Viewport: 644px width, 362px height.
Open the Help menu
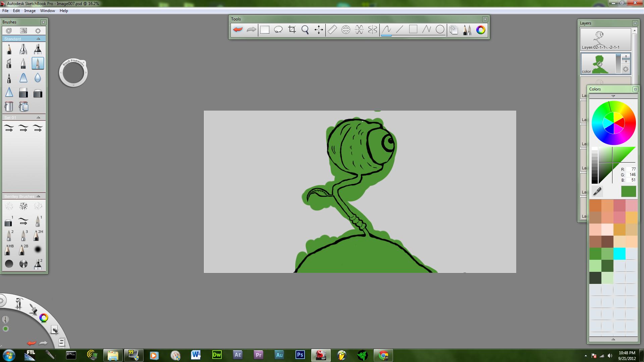coord(64,11)
